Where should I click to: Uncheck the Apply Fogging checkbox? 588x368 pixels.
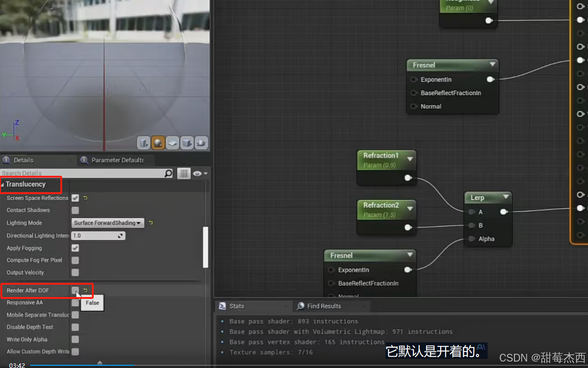tap(75, 248)
